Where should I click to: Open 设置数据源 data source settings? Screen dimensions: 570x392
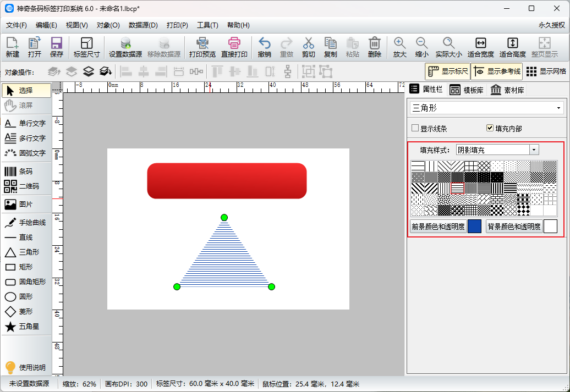tap(125, 47)
